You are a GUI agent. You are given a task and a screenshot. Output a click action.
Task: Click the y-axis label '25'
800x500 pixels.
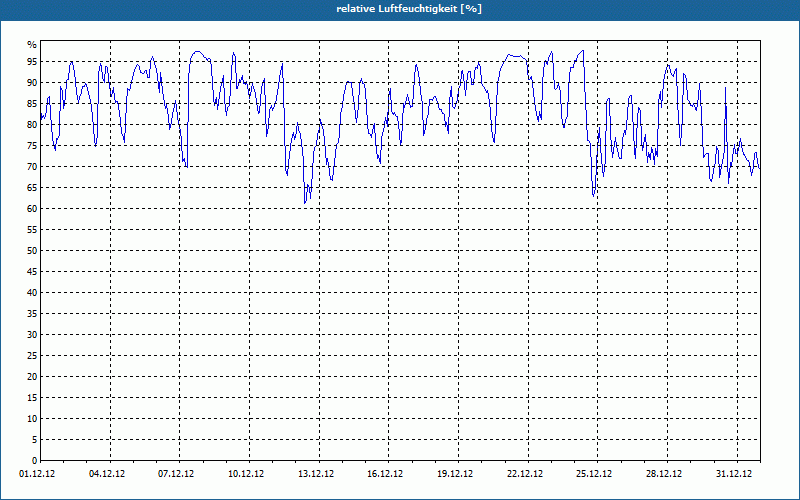[x=32, y=356]
